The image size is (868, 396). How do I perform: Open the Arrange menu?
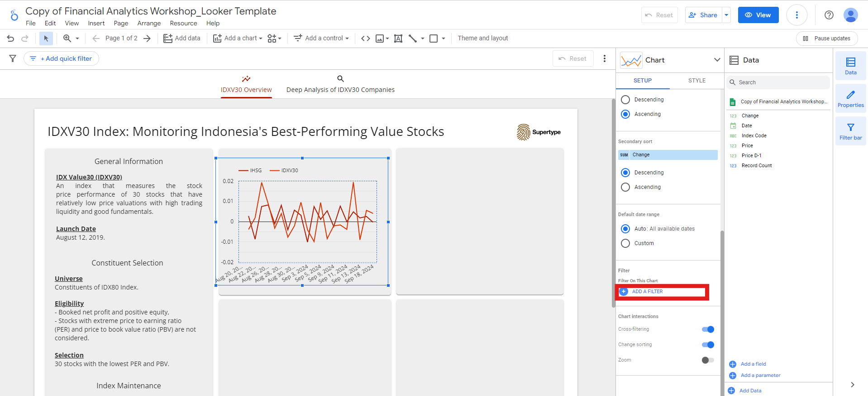[149, 24]
